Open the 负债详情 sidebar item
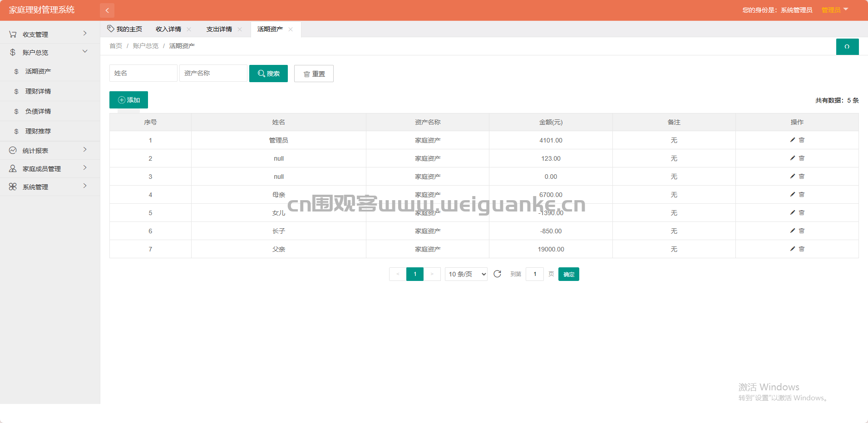The height and width of the screenshot is (423, 868). pos(50,111)
